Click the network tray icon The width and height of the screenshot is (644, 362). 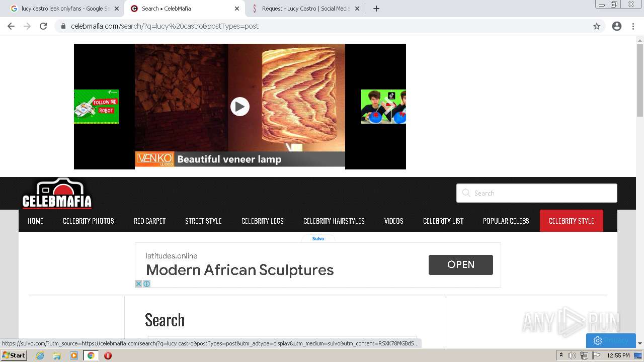coord(584,355)
